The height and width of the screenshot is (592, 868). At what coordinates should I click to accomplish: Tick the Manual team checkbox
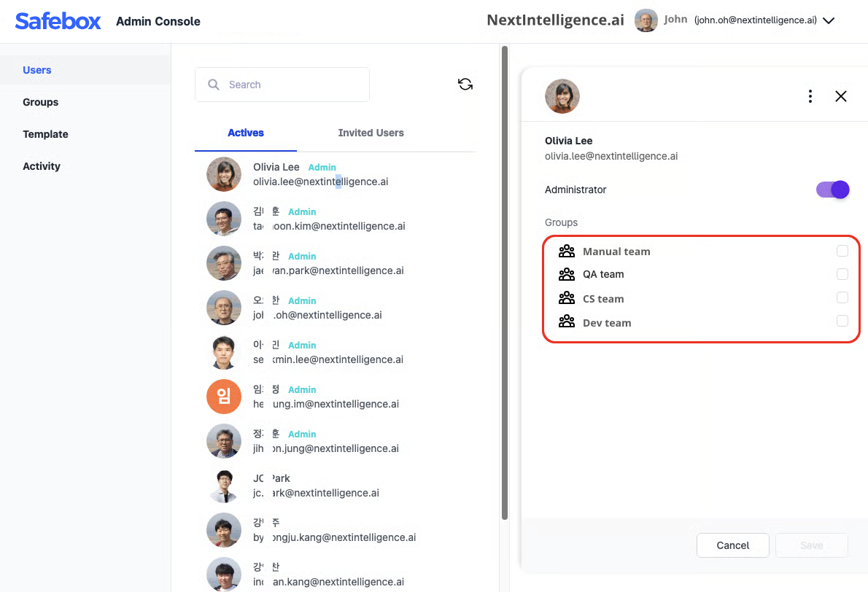(842, 251)
